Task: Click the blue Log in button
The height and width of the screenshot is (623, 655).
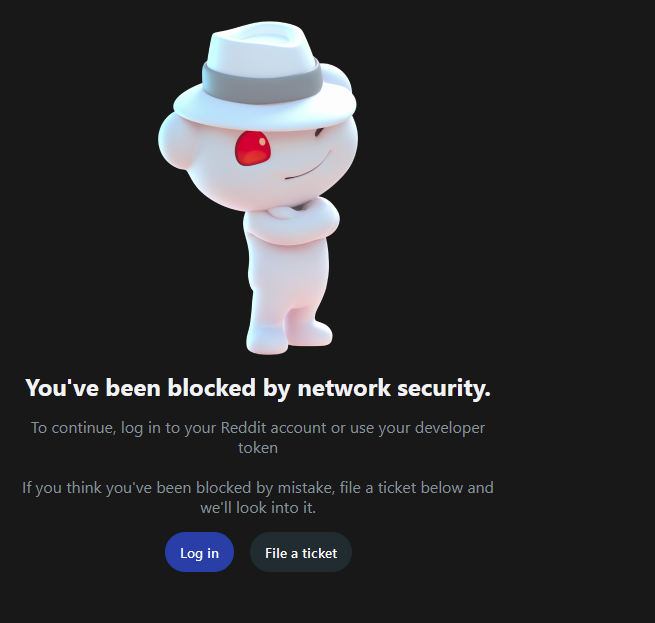Action: point(199,552)
